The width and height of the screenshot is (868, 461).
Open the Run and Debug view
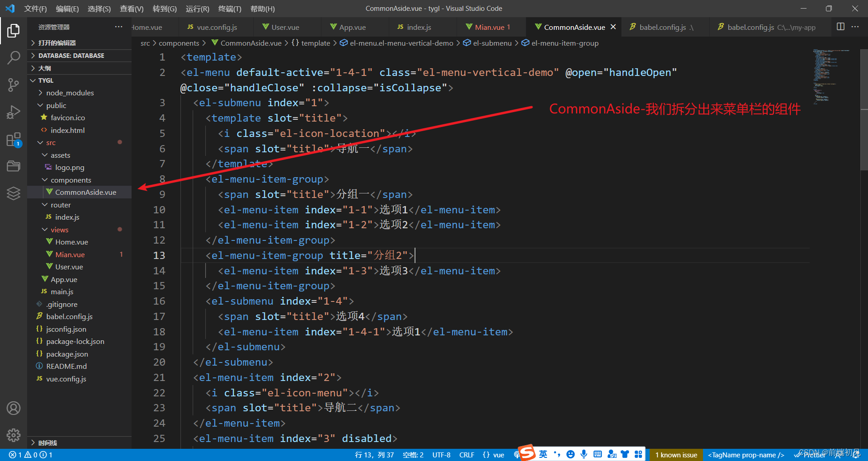click(x=14, y=112)
